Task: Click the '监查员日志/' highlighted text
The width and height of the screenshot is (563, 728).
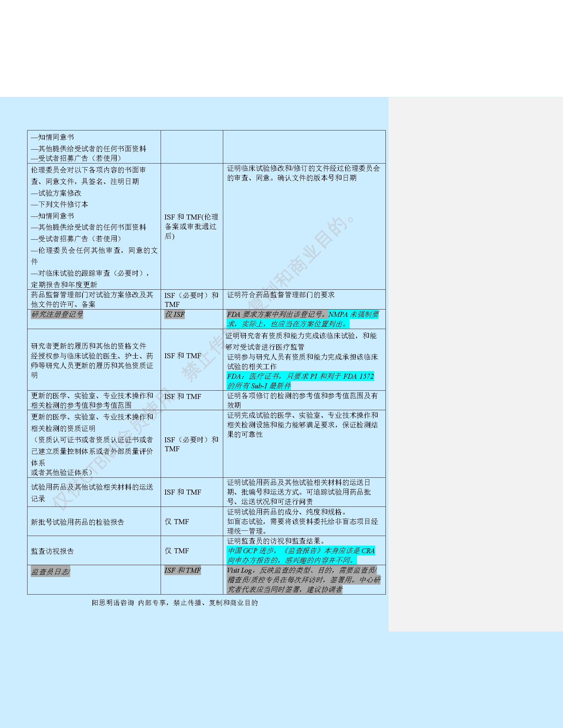Action: pos(50,572)
